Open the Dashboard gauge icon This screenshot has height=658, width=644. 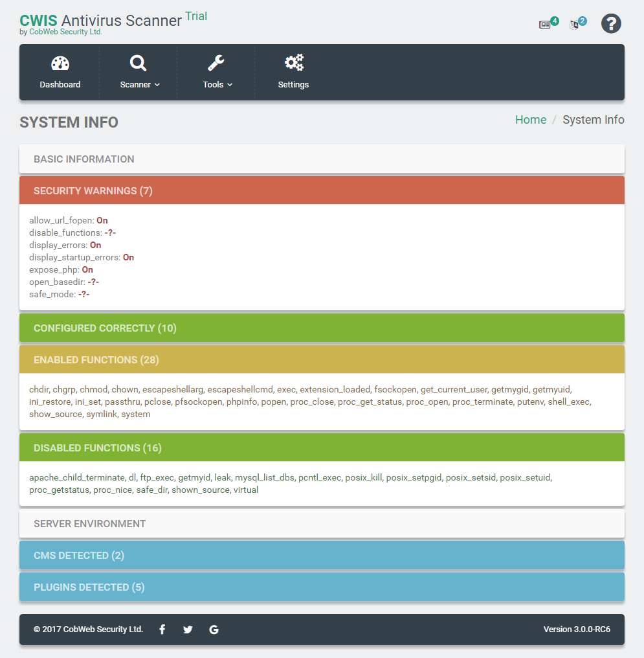(60, 63)
